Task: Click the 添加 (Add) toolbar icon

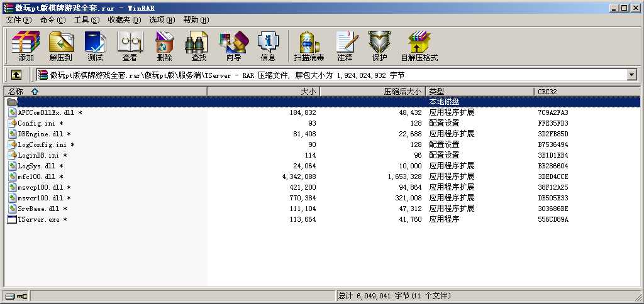Action: (x=25, y=46)
